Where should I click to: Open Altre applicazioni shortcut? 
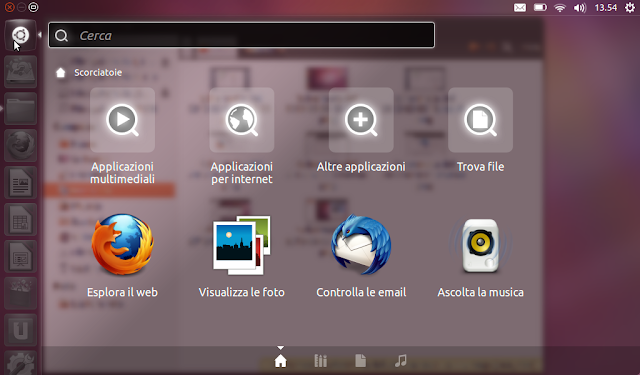361,131
